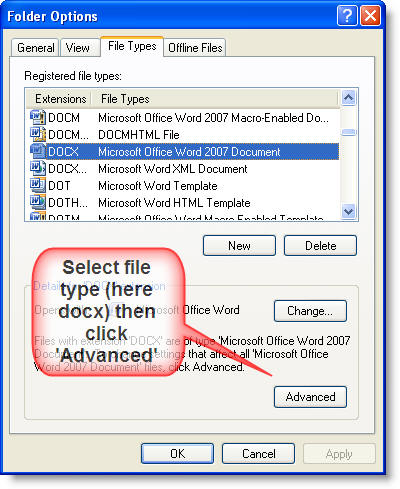Click the New button

239,246
